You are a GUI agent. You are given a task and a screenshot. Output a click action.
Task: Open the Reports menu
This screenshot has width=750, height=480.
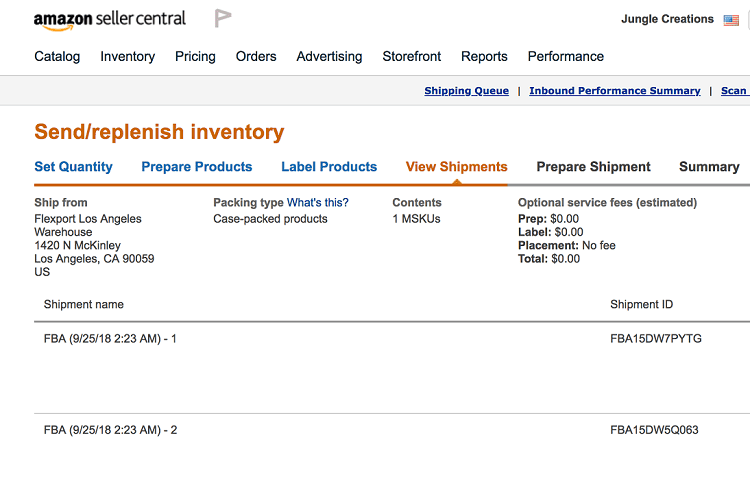click(x=484, y=56)
